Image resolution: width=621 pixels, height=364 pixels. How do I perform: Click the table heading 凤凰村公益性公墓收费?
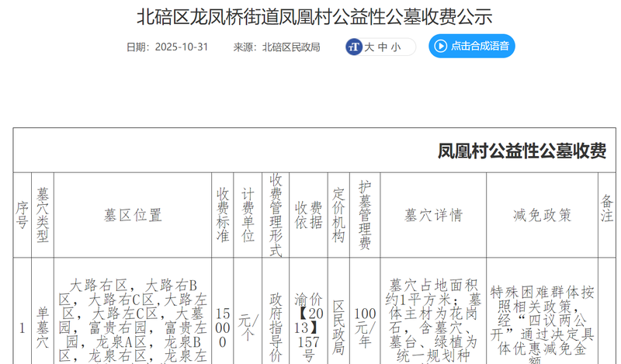click(x=522, y=151)
